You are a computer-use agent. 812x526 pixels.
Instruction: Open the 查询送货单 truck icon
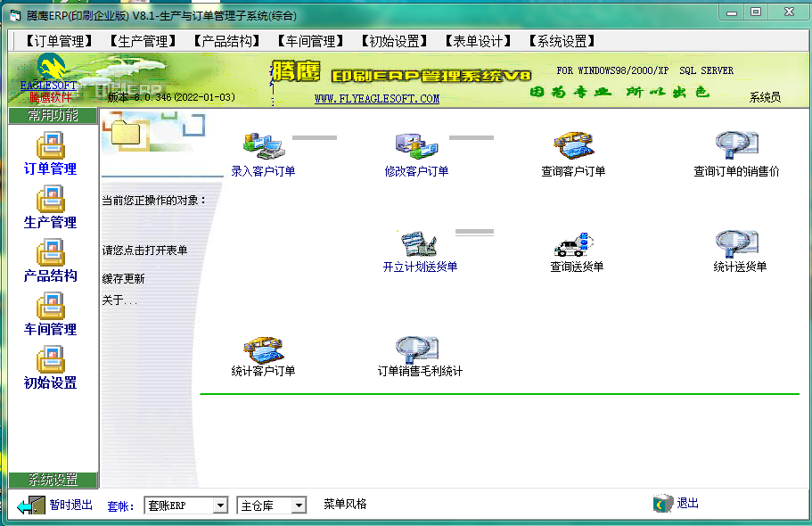[574, 244]
